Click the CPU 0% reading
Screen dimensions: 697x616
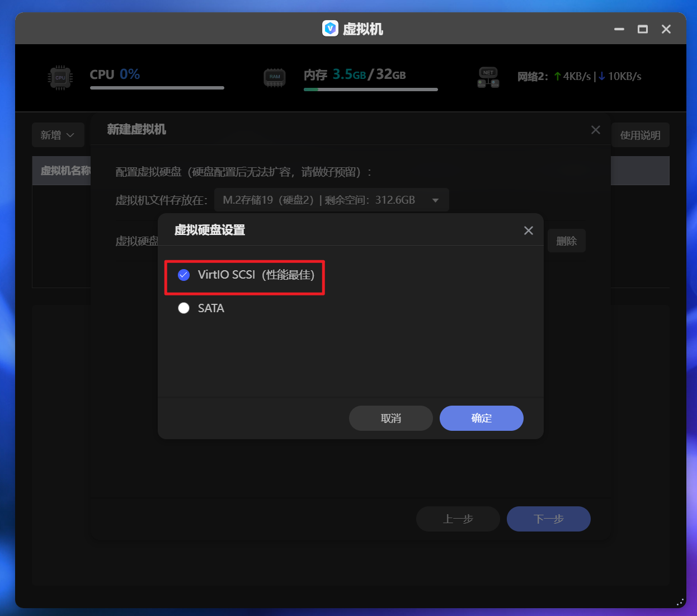click(115, 74)
